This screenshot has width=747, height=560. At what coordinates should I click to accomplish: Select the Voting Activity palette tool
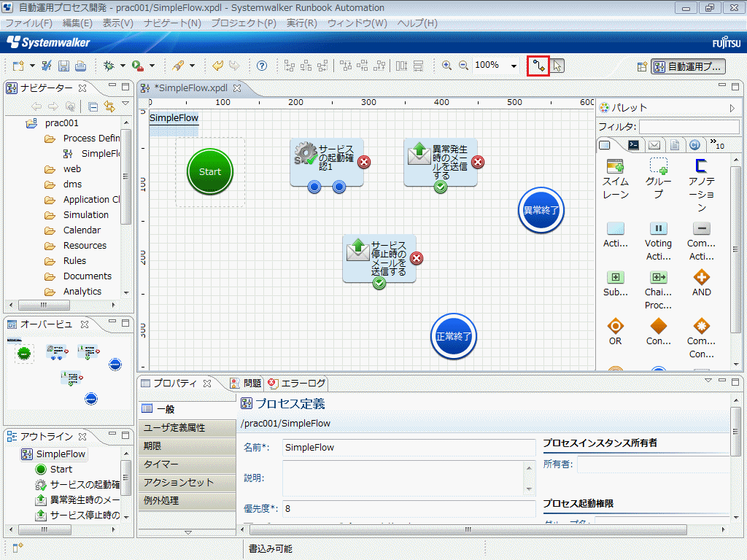(659, 242)
